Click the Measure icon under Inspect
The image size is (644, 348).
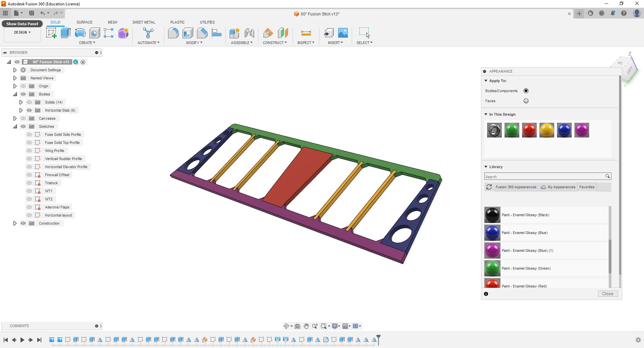(306, 33)
